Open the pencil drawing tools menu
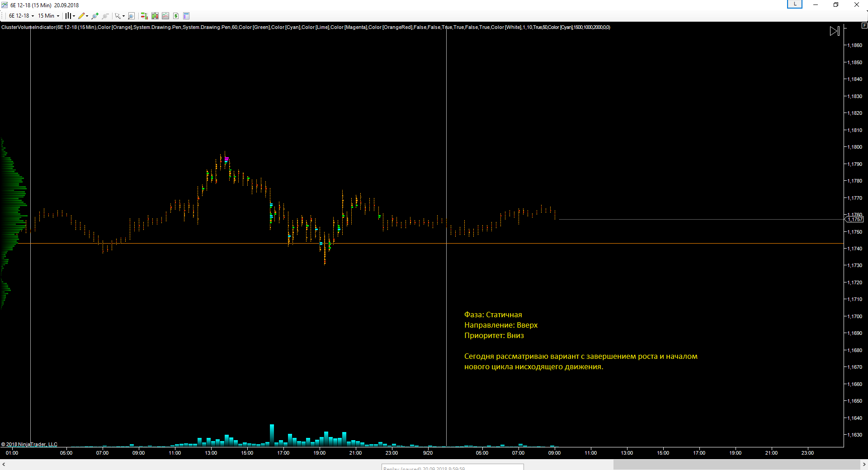 click(83, 16)
